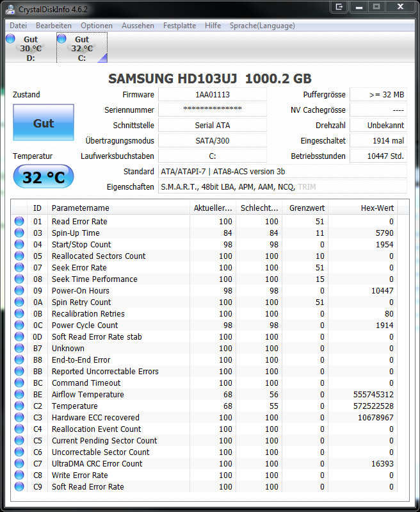The image size is (420, 512).
Task: Click the hex value 555745312
Action: click(373, 395)
